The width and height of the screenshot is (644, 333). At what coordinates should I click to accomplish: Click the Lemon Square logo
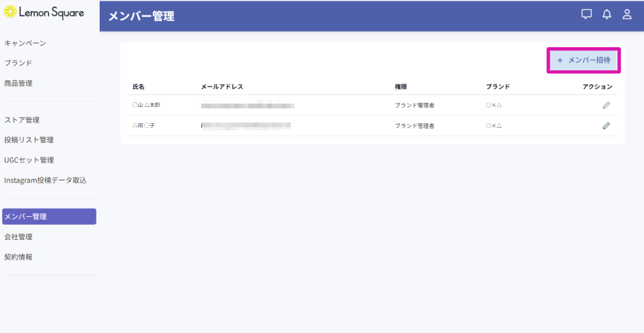click(x=44, y=12)
